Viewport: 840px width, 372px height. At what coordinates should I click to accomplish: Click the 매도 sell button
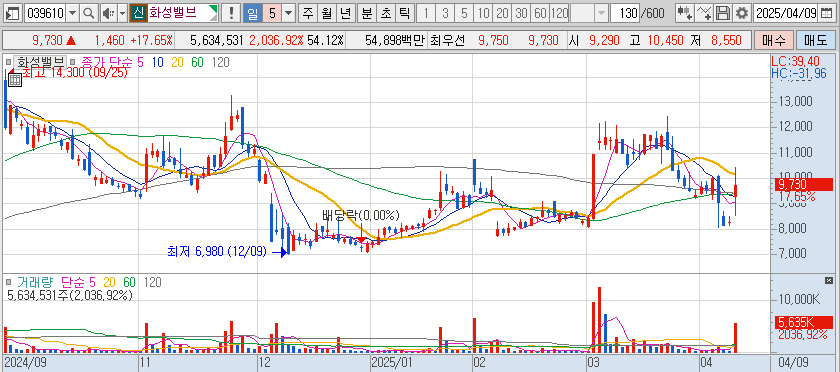coord(816,40)
